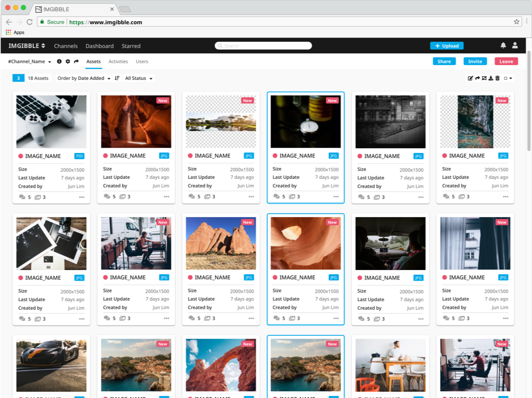532x398 pixels.
Task: Click share arrow beside #Channel_Name
Action: pos(76,61)
